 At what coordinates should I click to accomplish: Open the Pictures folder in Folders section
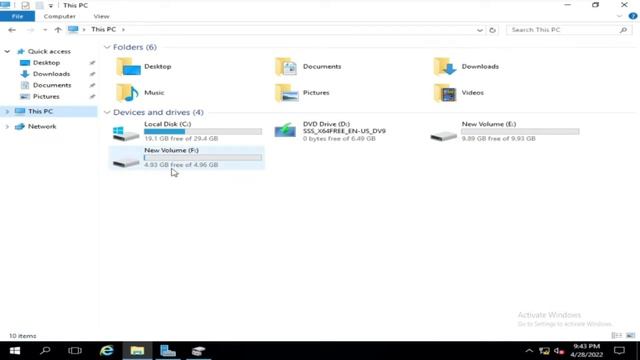[x=302, y=93]
